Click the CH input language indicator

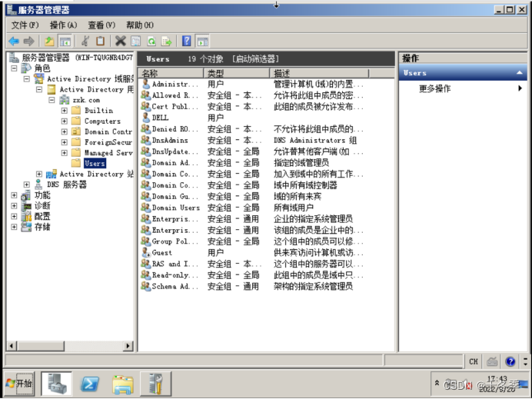click(x=474, y=361)
